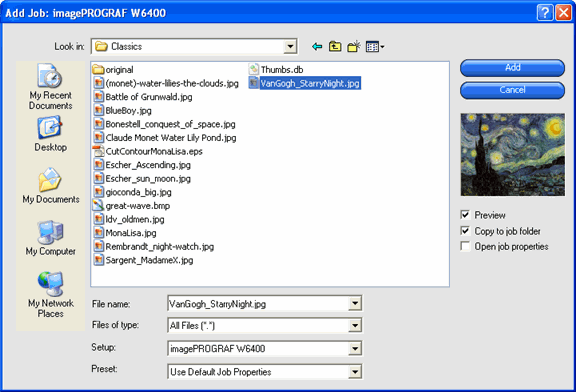Open My Documents shortcut
Image resolution: width=576 pixels, height=392 pixels.
[x=51, y=186]
